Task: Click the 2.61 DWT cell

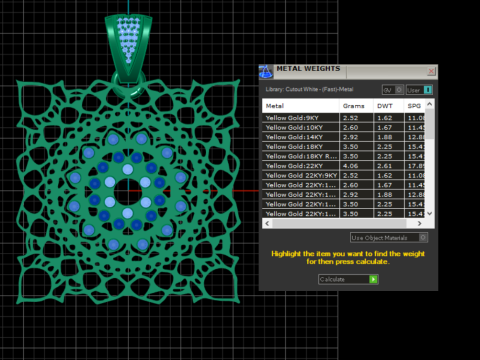Action: pyautogui.click(x=389, y=166)
